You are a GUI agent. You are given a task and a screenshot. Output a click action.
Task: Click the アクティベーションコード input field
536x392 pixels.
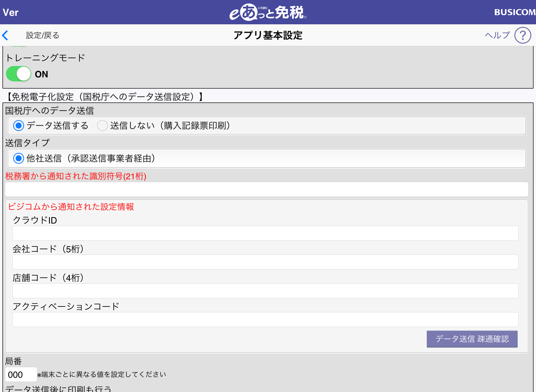(265, 320)
